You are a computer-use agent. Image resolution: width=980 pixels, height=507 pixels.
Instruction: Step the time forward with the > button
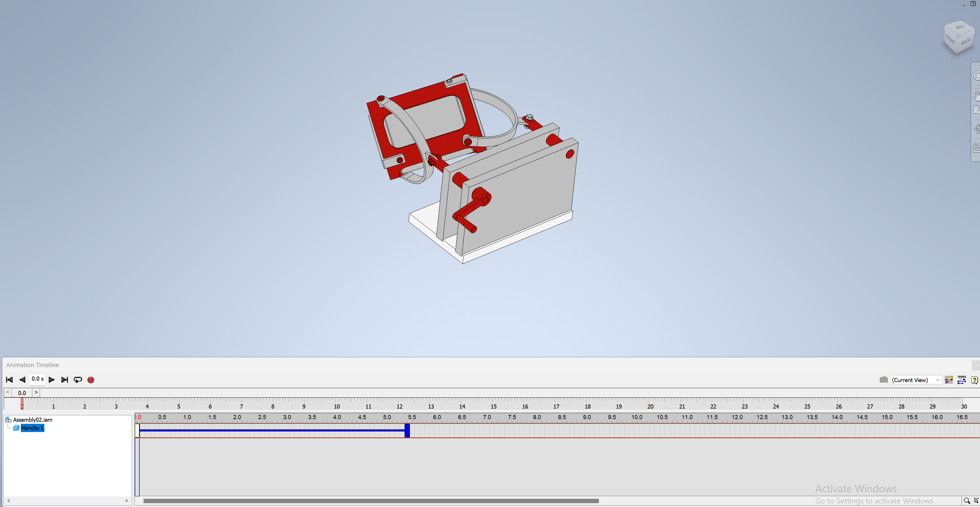(x=36, y=392)
